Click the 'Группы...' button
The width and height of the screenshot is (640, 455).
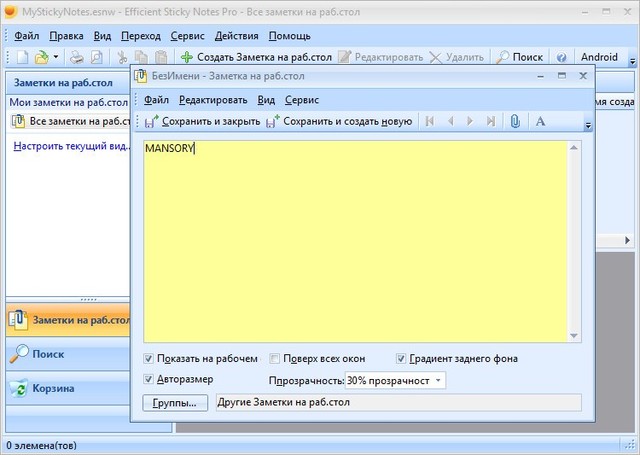[x=178, y=403]
